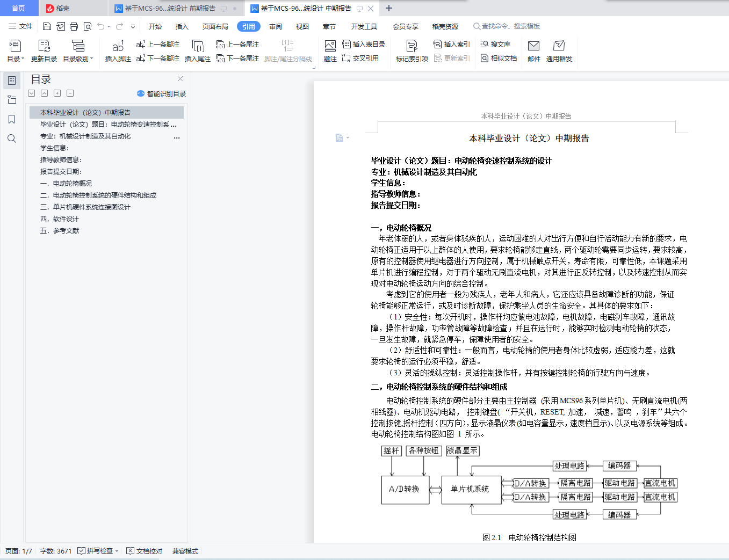Screen dimensions: 729x560
Task: Click the 相似文档 similar documents tool
Action: pyautogui.click(x=499, y=58)
